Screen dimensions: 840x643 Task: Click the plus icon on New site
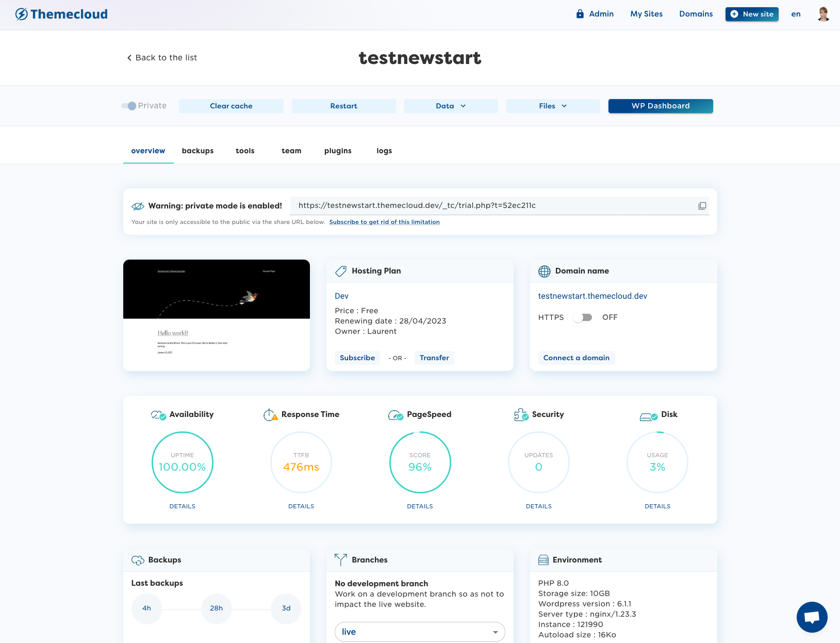pyautogui.click(x=734, y=14)
